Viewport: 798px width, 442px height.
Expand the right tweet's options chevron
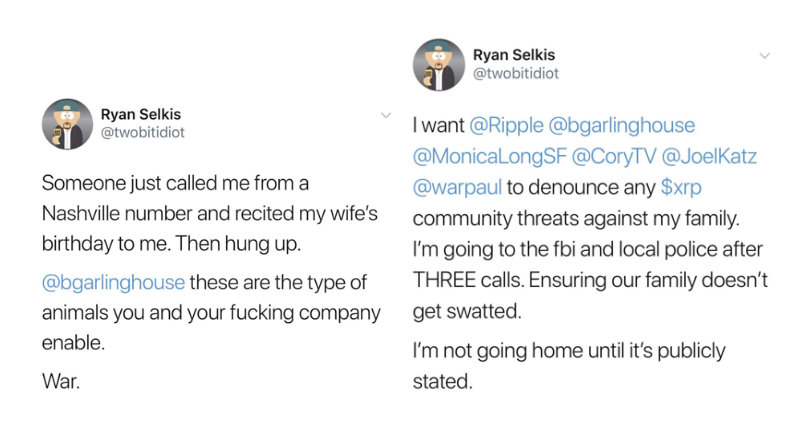pos(765,55)
